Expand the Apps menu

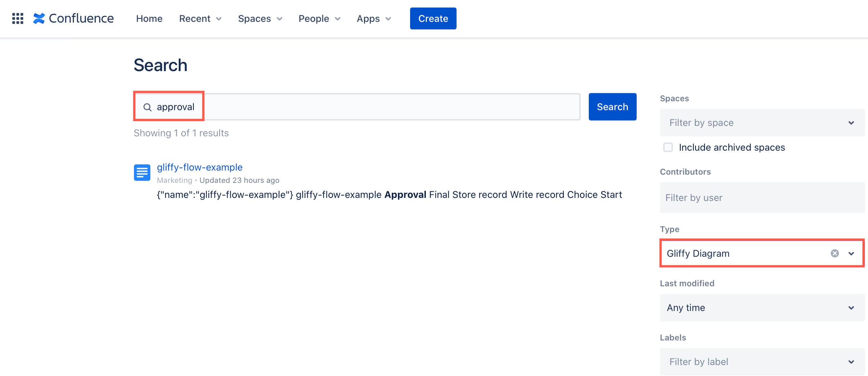pos(373,18)
